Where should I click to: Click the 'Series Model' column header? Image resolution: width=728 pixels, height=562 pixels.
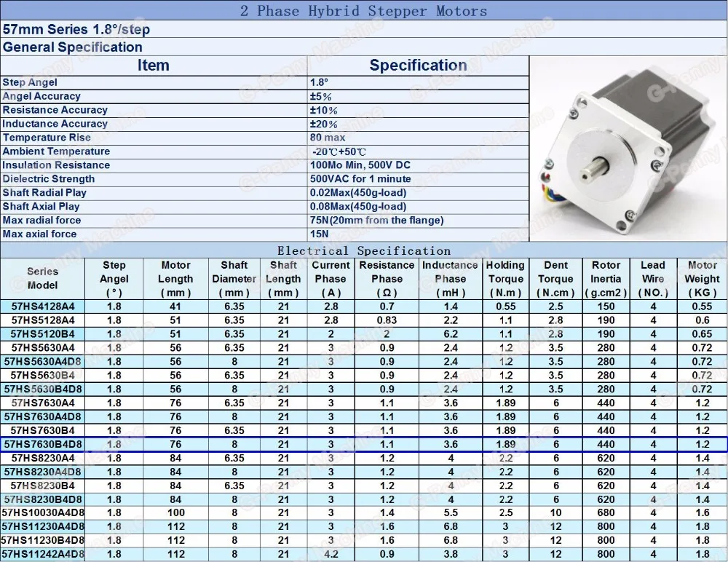(42, 278)
